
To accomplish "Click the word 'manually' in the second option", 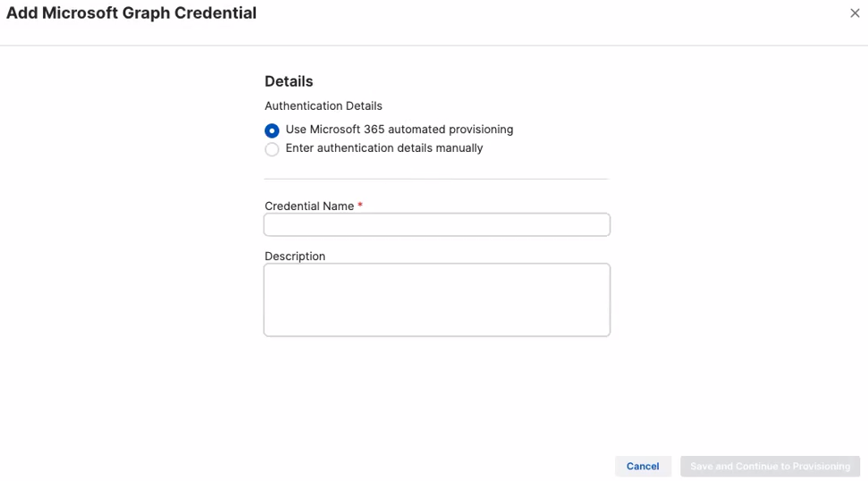I will (458, 148).
